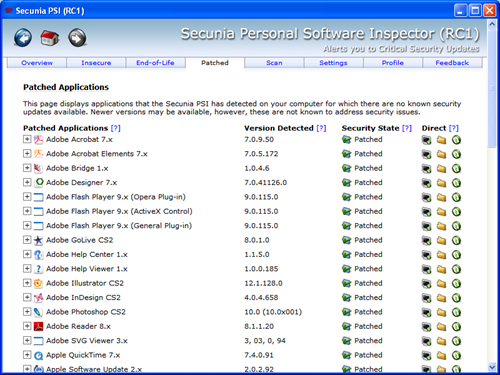Expand the Adobe SVG Viewer 3.x entry
The image size is (500, 375).
[x=27, y=340]
